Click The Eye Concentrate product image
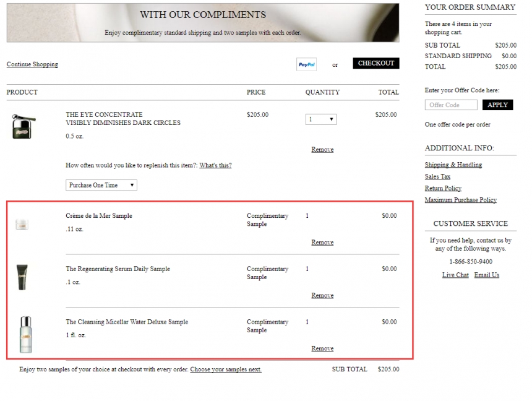The image size is (532, 401). [24, 126]
